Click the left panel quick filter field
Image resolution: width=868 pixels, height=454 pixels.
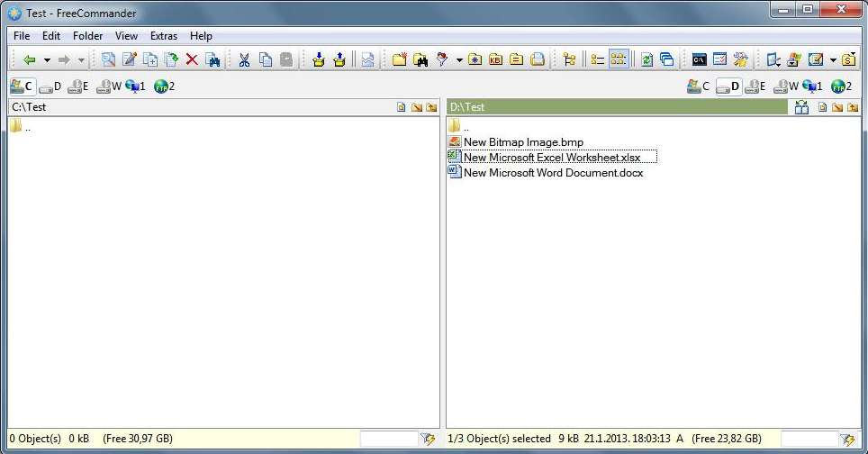coord(389,439)
